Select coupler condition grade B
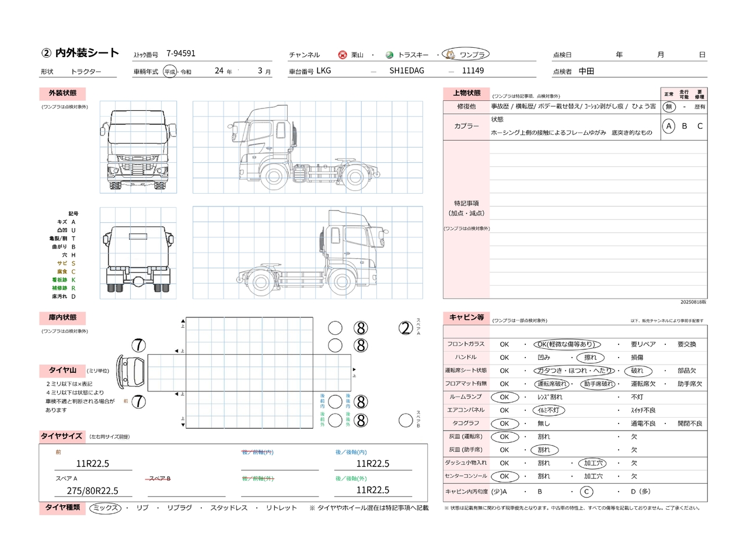The width and height of the screenshot is (747, 560). click(685, 126)
